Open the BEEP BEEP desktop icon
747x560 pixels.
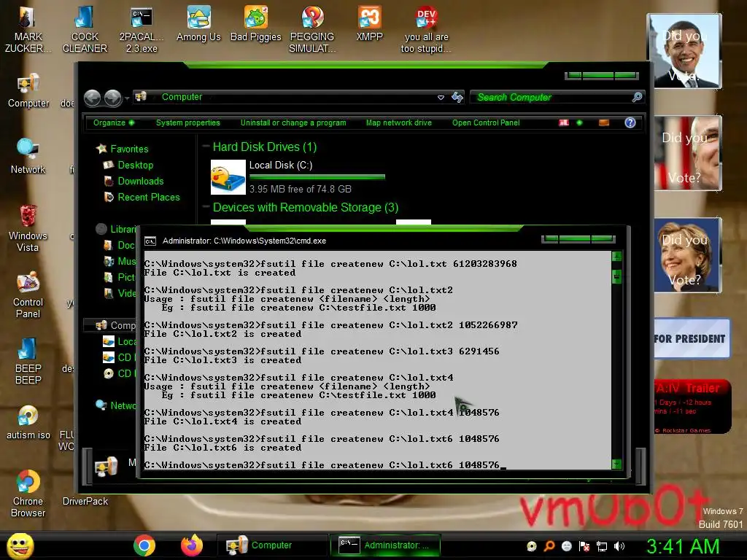pos(28,361)
